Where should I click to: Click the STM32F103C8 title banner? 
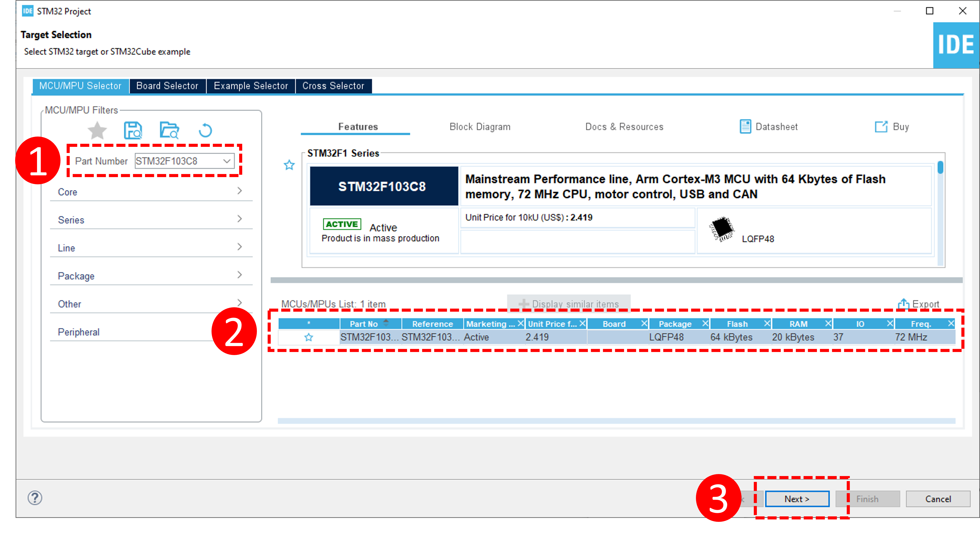384,186
